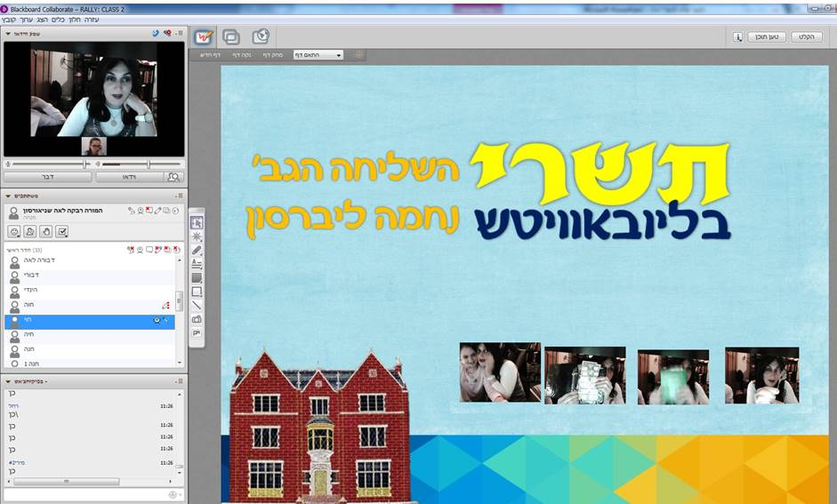Collapse the chat panel
The height and width of the screenshot is (504, 837).
(8, 381)
